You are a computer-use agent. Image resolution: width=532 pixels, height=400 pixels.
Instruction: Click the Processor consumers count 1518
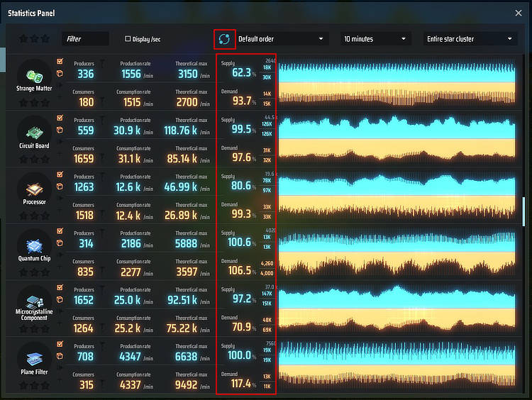84,216
